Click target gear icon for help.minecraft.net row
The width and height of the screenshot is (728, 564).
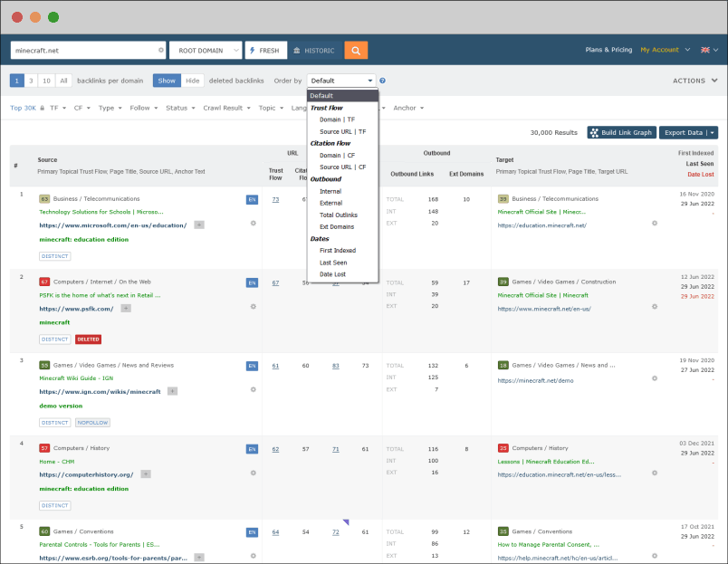point(655,556)
